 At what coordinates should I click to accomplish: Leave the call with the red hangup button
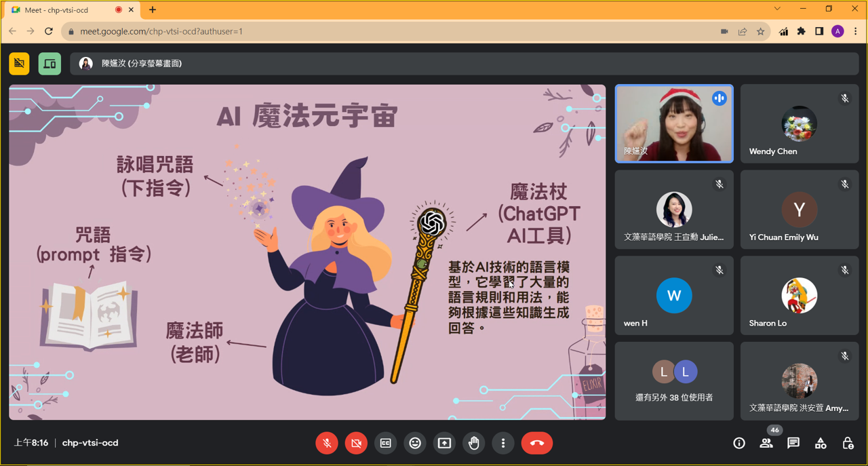536,443
